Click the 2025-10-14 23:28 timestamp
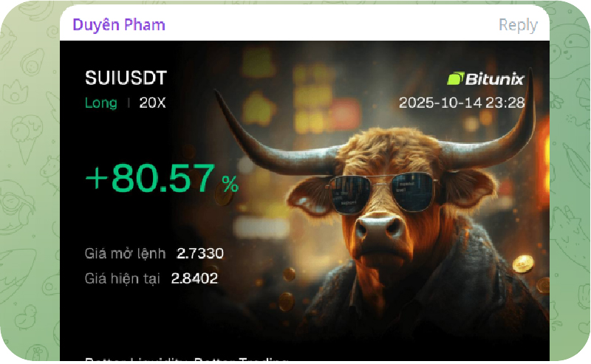591x364 pixels. tap(462, 103)
